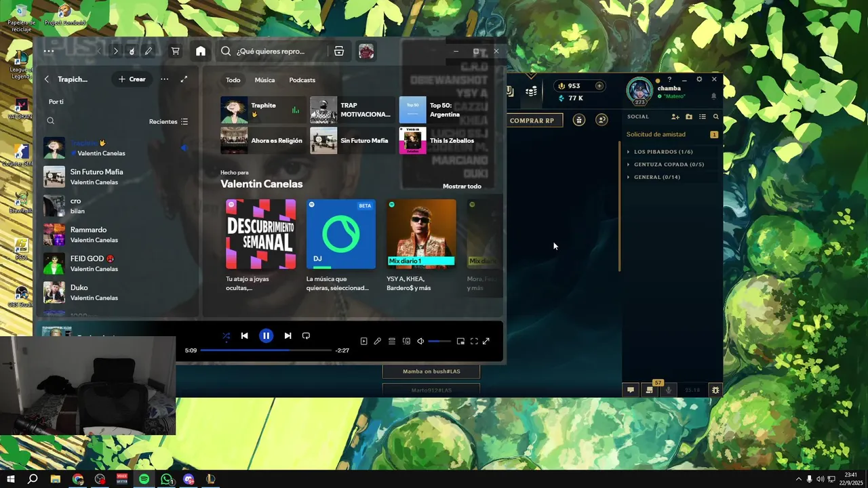Open the library three-dot options menu
868x488 pixels.
coord(164,79)
